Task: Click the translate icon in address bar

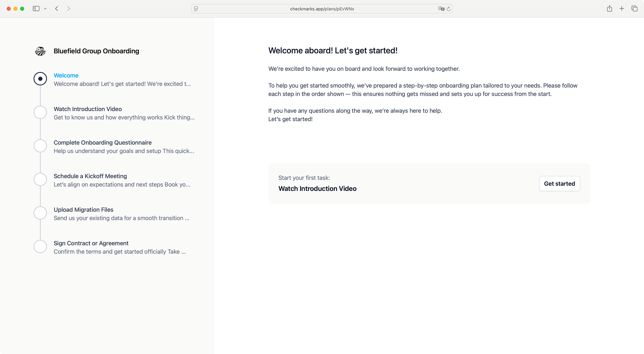Action: [441, 9]
